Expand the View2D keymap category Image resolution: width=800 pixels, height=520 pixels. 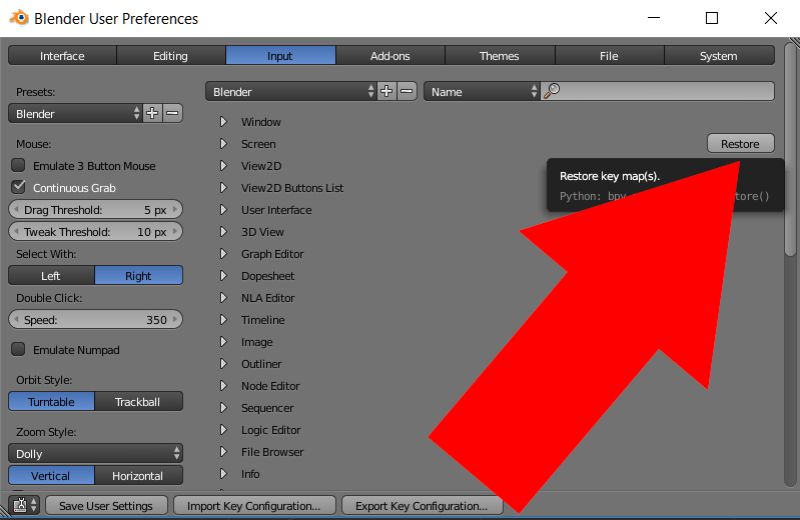pos(223,165)
